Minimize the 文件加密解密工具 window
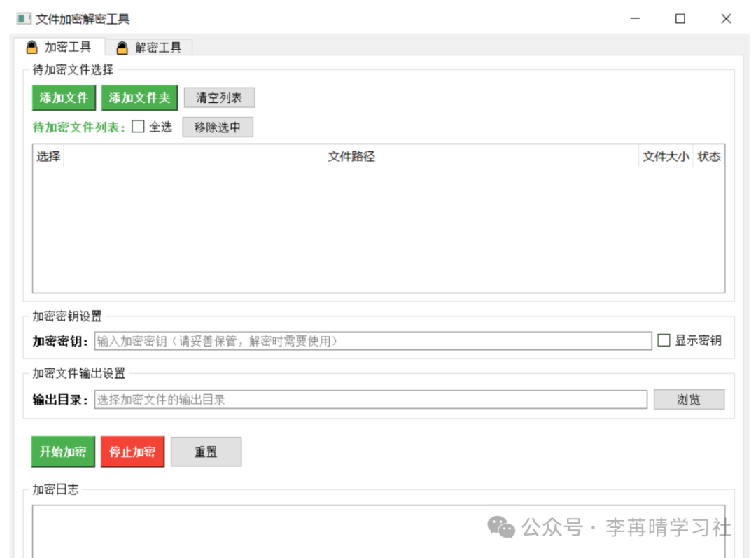756x558 pixels. (635, 19)
